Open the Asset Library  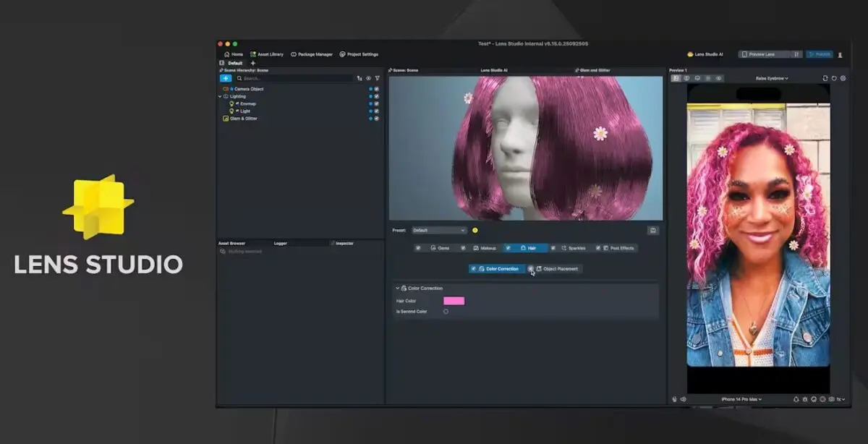coord(267,54)
